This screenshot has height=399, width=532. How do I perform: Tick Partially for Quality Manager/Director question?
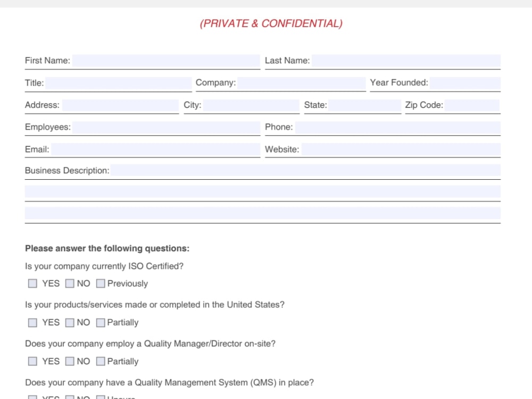point(101,361)
